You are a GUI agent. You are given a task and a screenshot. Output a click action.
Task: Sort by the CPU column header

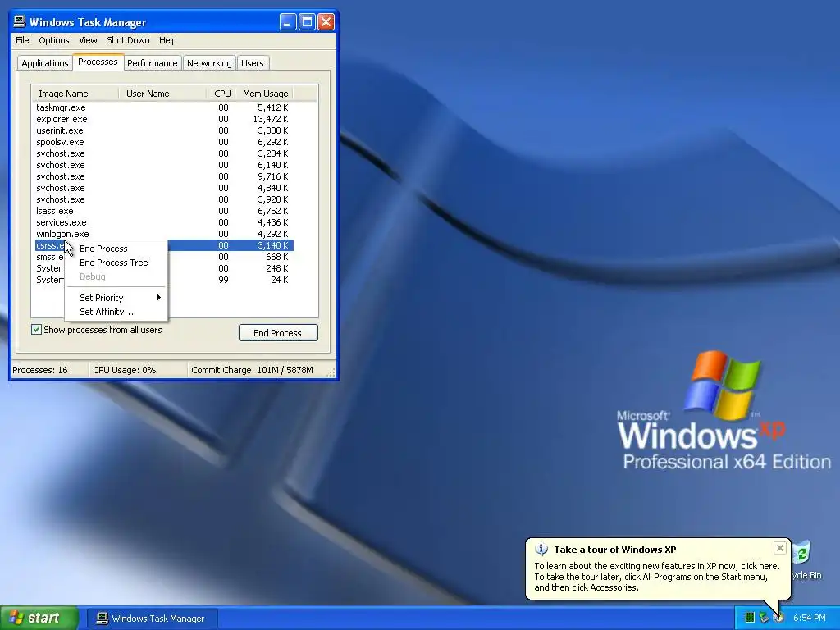(x=221, y=94)
